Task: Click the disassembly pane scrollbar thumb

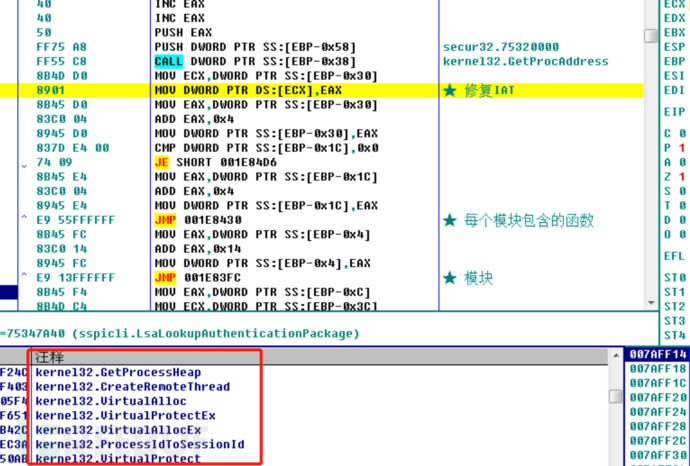Action: pyautogui.click(x=651, y=36)
